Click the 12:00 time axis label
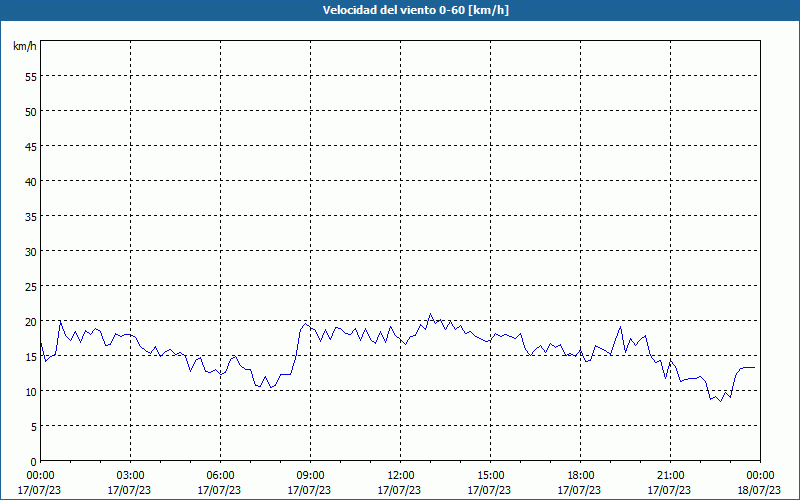This screenshot has width=800, height=500. (x=401, y=476)
